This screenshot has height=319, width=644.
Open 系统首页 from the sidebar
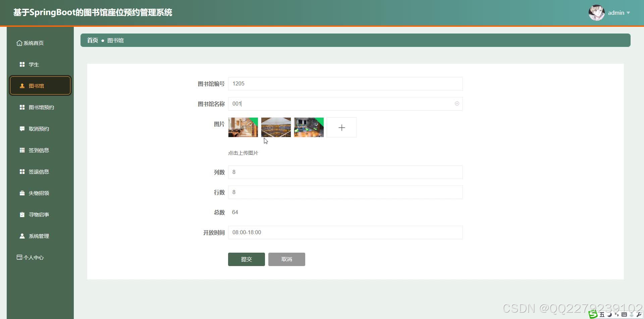point(40,43)
